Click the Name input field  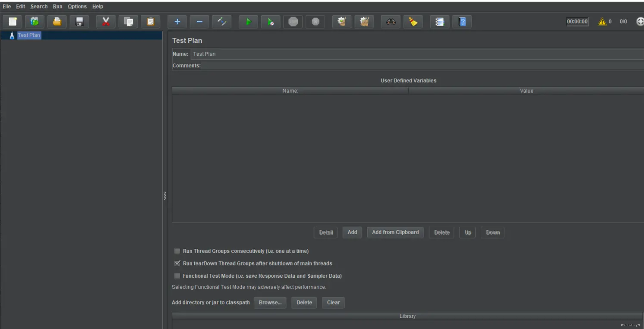(417, 54)
